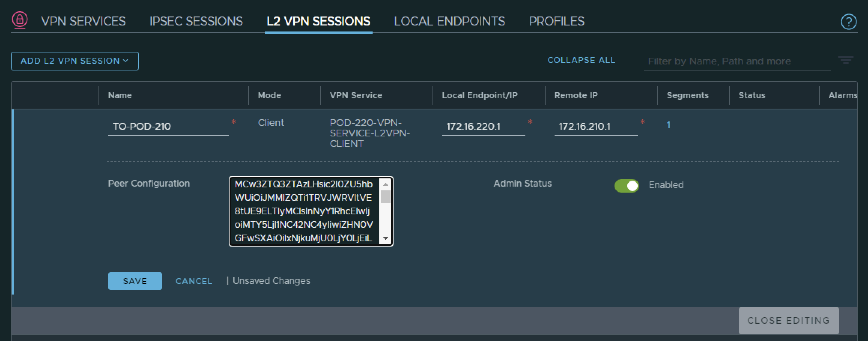Click the VPN lock icon
The width and height of the screenshot is (868, 341).
point(20,20)
